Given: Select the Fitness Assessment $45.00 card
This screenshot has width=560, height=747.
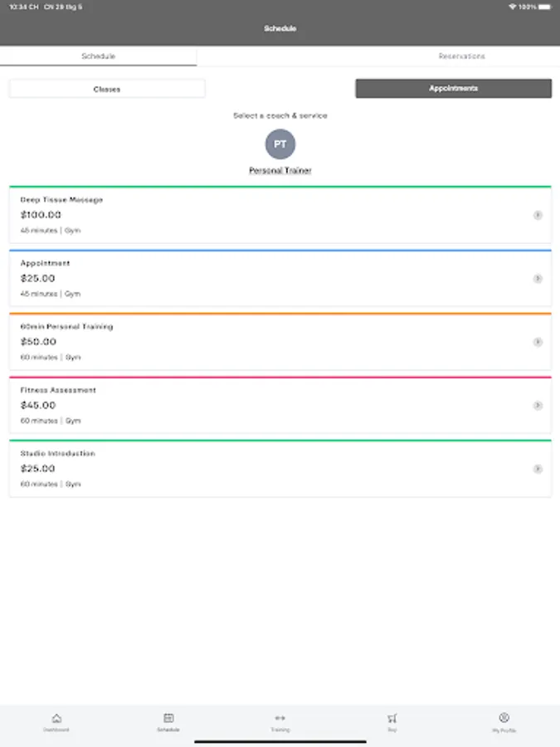Looking at the screenshot, I should [x=249, y=406].
